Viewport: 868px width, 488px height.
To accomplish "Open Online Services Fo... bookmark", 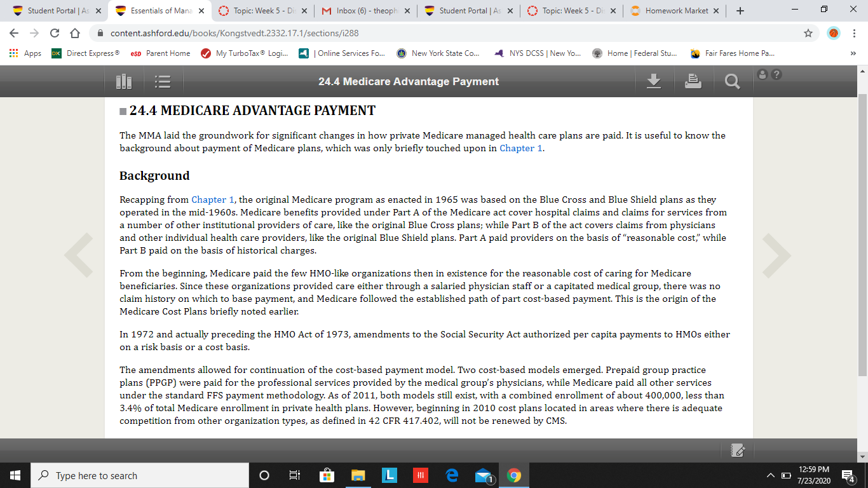I will pyautogui.click(x=342, y=53).
